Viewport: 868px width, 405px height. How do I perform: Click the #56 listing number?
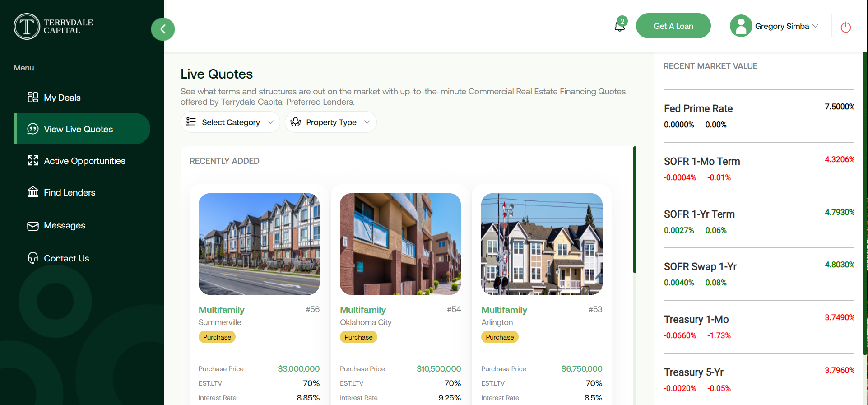pyautogui.click(x=313, y=309)
